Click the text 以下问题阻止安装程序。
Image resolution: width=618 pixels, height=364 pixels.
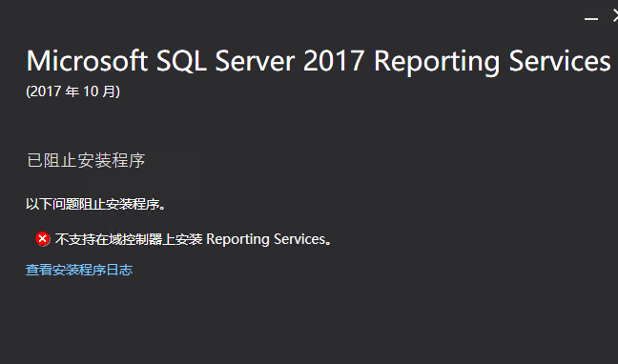95,204
